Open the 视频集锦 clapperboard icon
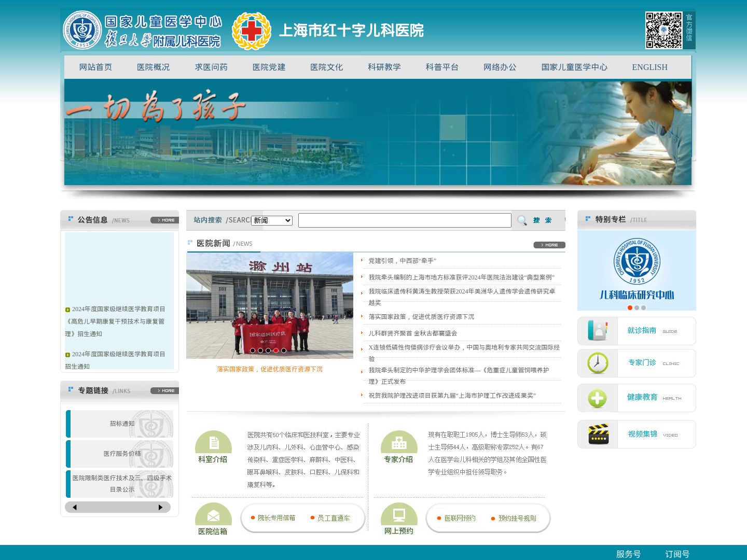Image resolution: width=747 pixels, height=560 pixels. click(598, 434)
